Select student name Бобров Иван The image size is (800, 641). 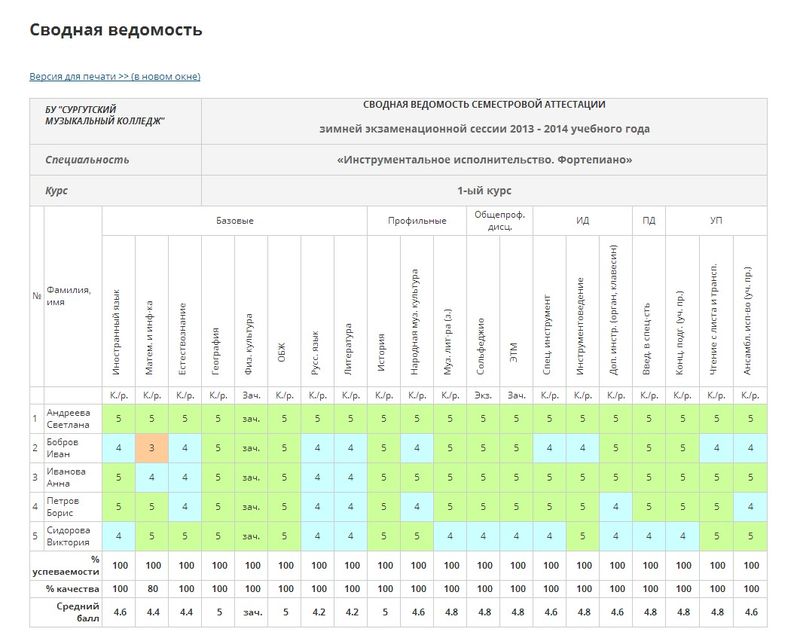pyautogui.click(x=62, y=448)
